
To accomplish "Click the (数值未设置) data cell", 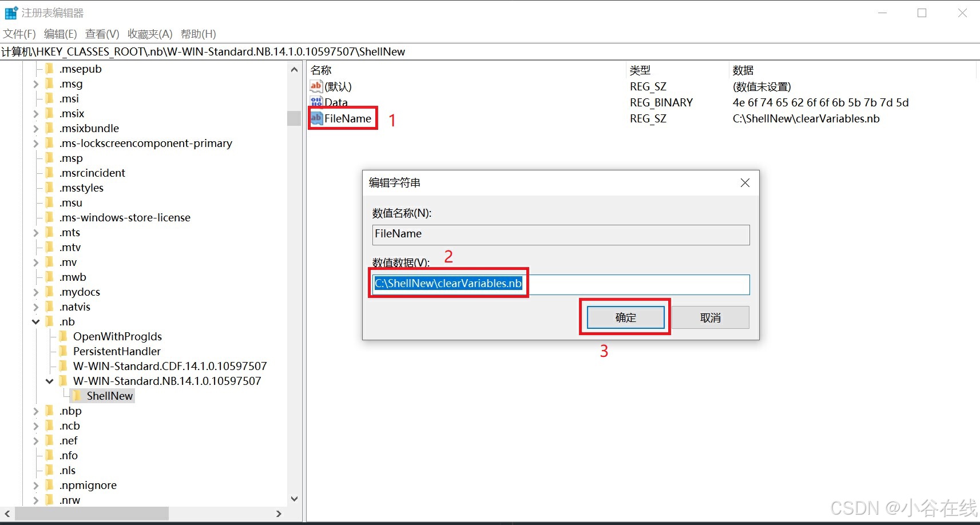I will [x=762, y=86].
